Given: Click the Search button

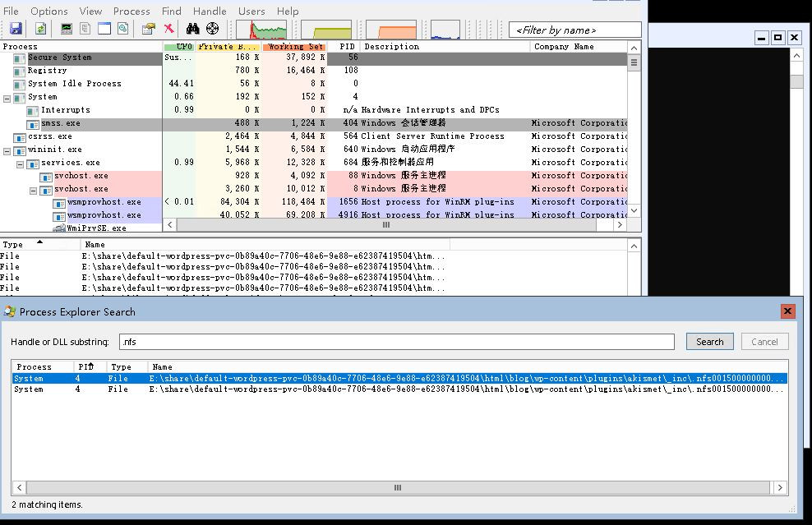Looking at the screenshot, I should [x=709, y=342].
